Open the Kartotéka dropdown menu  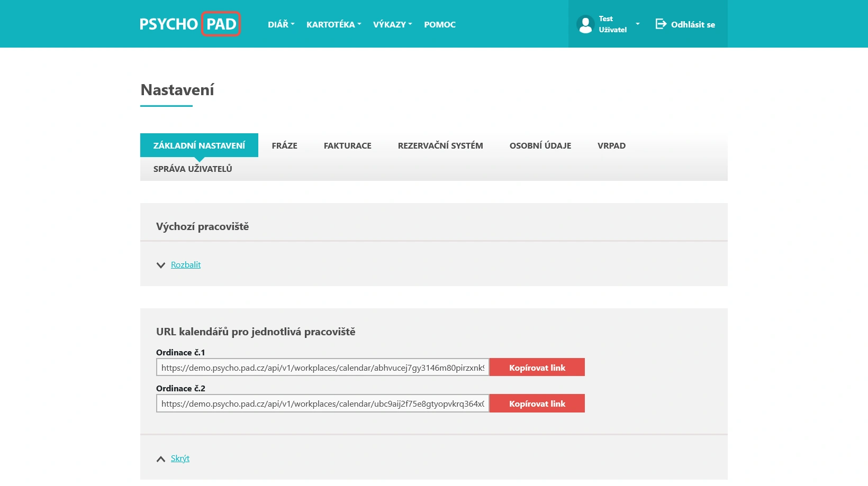tap(333, 24)
